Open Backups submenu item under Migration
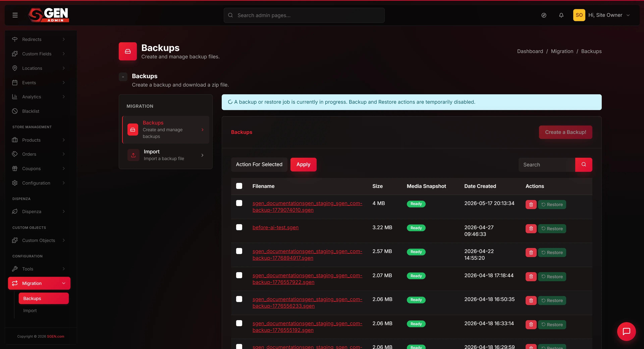 (44, 298)
